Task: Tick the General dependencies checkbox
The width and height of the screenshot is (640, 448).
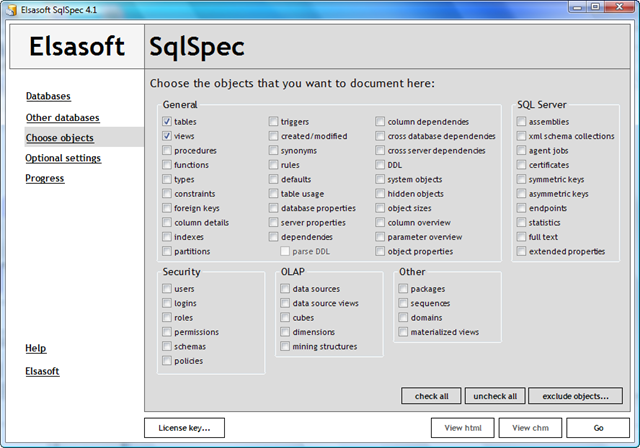Action: pos(273,237)
